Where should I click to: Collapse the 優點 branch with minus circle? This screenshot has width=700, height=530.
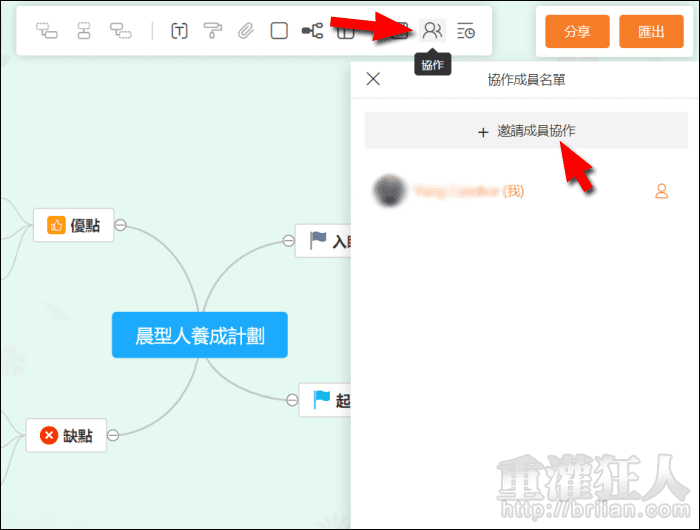tap(120, 225)
